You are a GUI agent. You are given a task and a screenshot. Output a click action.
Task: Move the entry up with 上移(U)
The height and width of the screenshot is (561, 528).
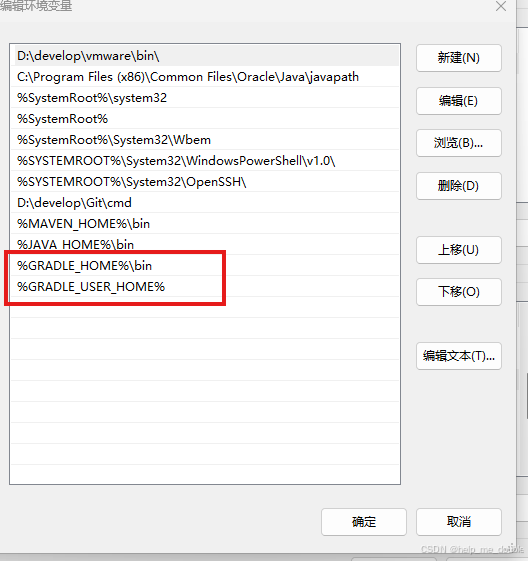click(x=459, y=250)
